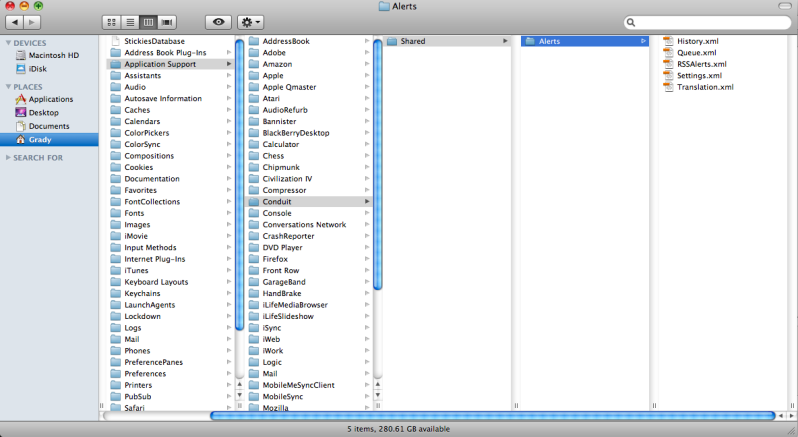Click the Spotlight search field
Screen dimensions: 798x437
[707, 22]
